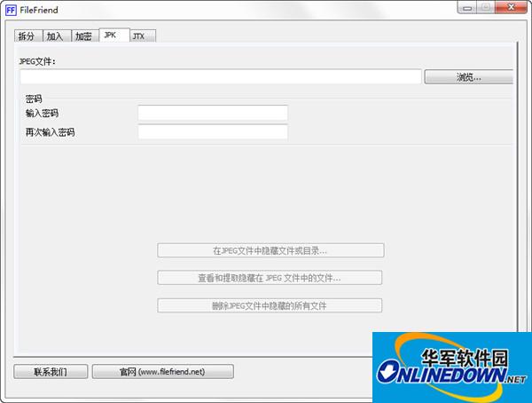Open the 加入 tab
This screenshot has height=403, width=532.
pos(56,36)
